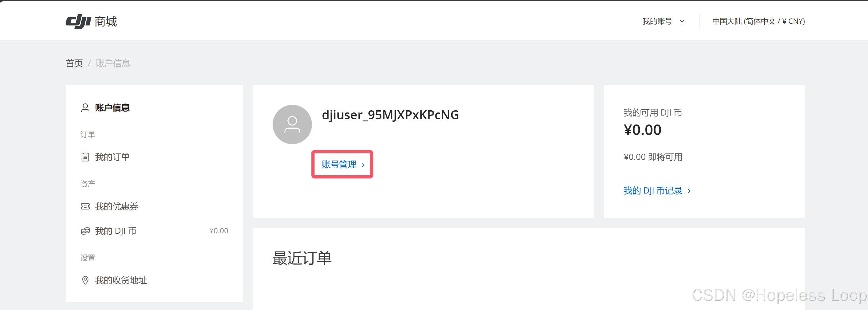Select 账户信息 in the sidebar
868x310 pixels.
(112, 108)
